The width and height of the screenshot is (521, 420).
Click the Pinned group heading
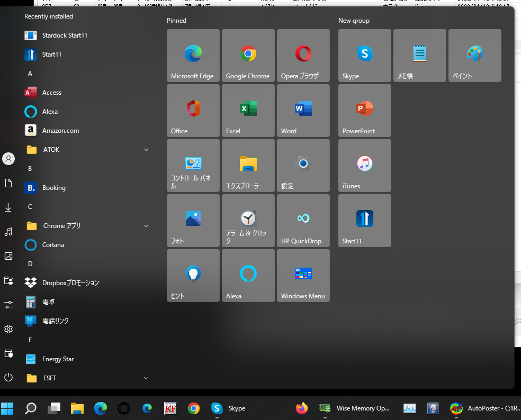click(x=176, y=21)
